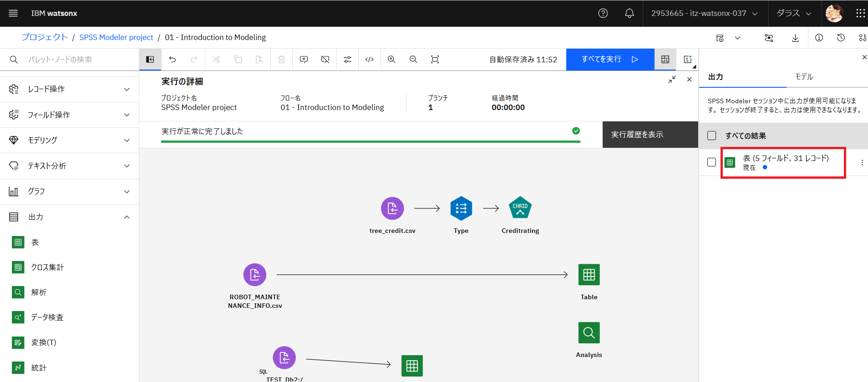Open flow properties sliders icon

[x=348, y=60]
